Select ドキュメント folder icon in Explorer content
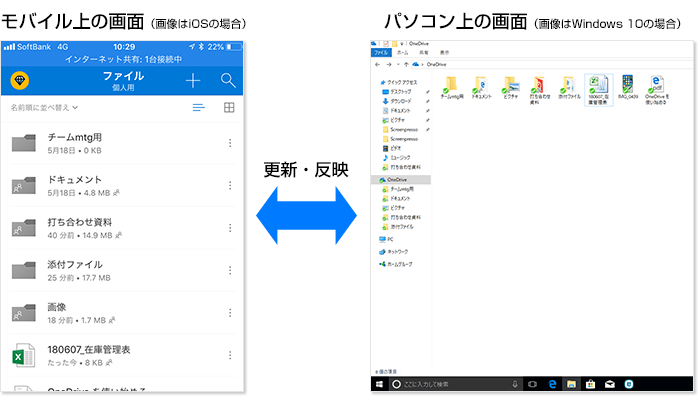This screenshot has height=400, width=700. click(x=481, y=88)
